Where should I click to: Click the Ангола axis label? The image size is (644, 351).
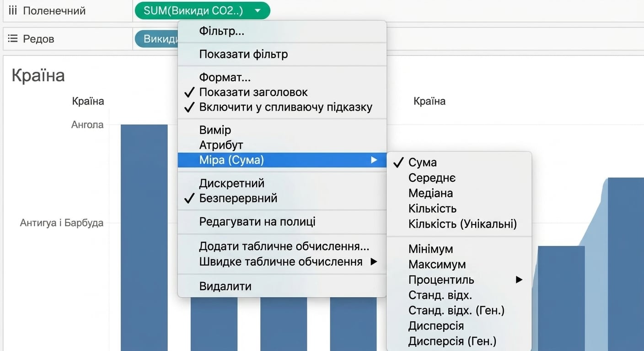tap(87, 125)
